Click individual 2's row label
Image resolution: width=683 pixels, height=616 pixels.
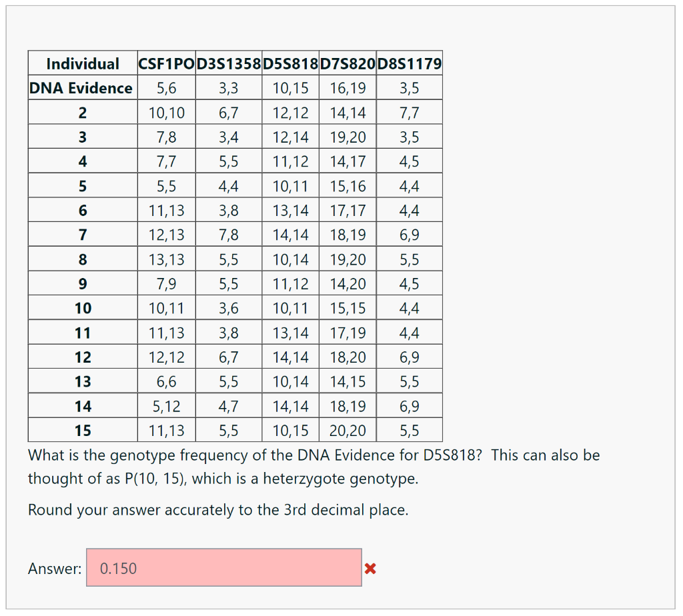82,112
